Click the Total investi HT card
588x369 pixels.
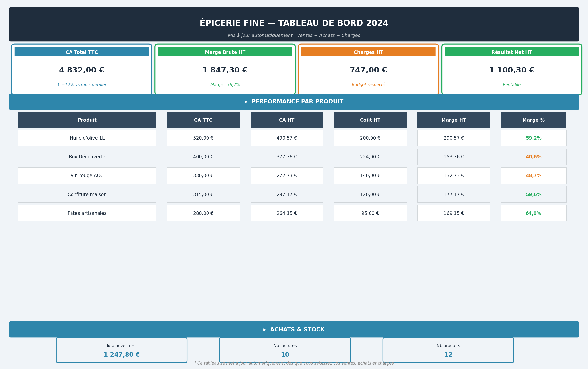(122, 350)
